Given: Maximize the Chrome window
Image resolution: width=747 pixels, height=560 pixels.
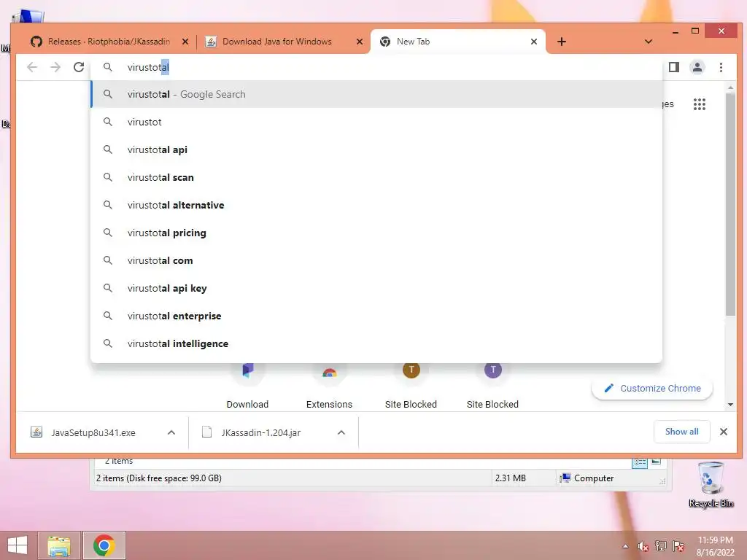Looking at the screenshot, I should 695,31.
